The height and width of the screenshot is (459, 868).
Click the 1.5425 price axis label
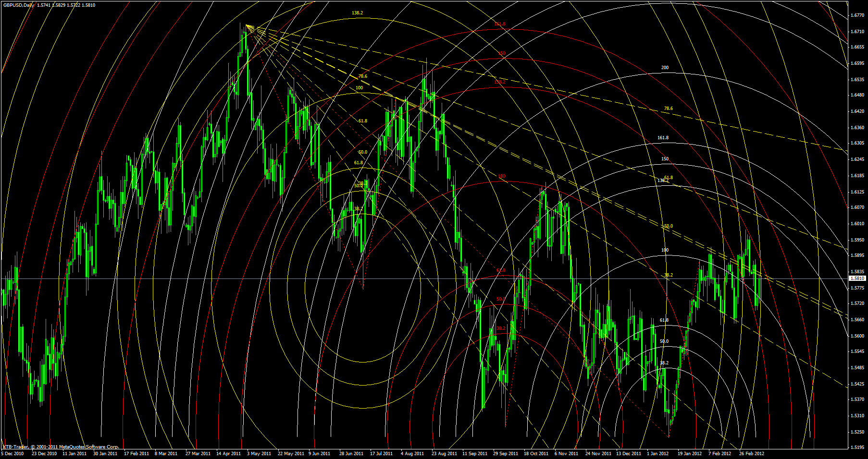[x=857, y=384]
